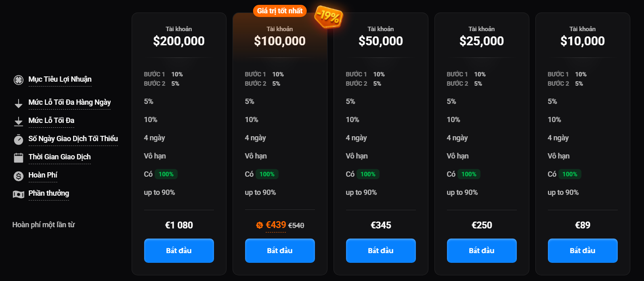The width and height of the screenshot is (644, 281).
Task: Click the Phần thưởng underlined label
Action: [48, 193]
